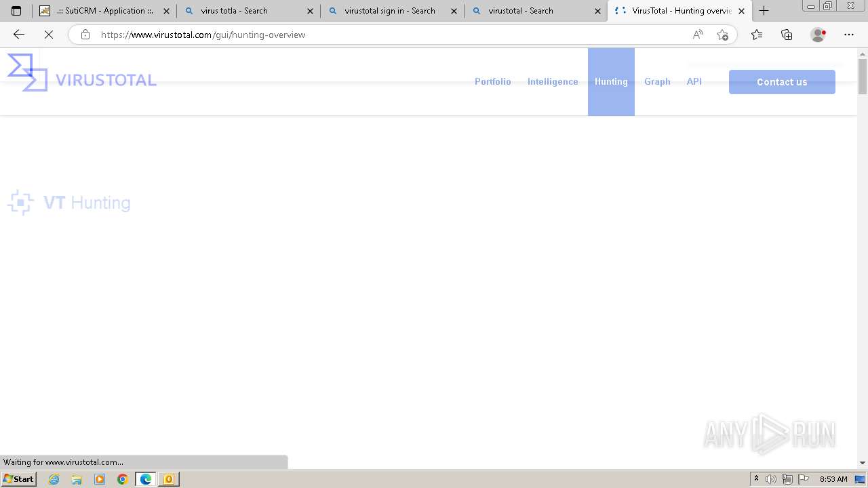Launch Google Chrome from taskbar
The width and height of the screenshot is (868, 488).
pos(123,479)
